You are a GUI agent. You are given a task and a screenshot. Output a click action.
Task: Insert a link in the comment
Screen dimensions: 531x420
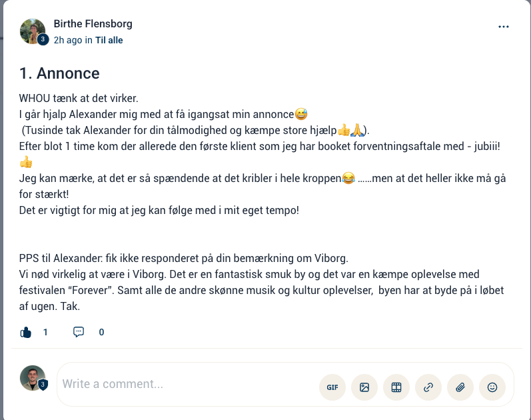428,387
